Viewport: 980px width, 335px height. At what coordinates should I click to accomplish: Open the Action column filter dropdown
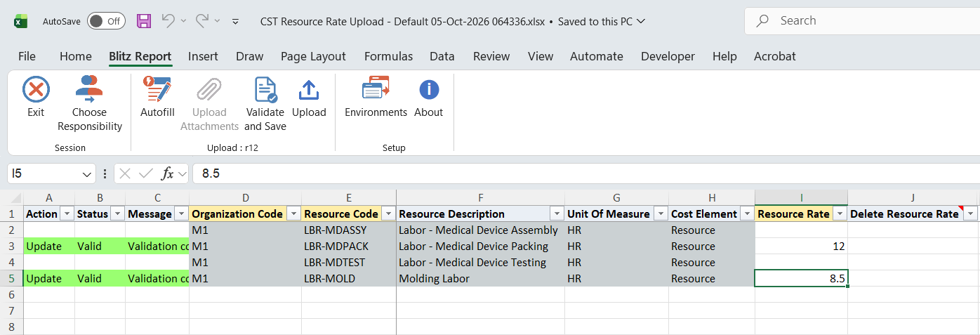point(67,214)
